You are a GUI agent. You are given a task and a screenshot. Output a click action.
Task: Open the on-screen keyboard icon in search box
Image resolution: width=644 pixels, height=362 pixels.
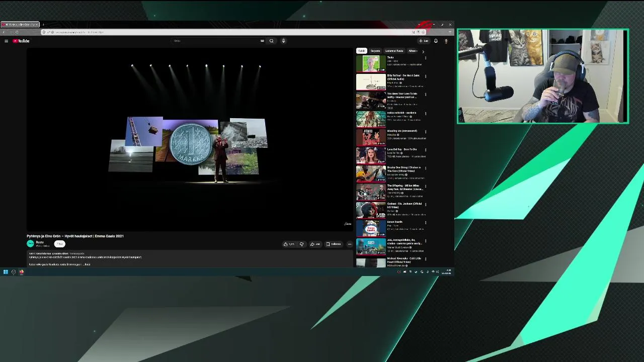[x=262, y=41]
